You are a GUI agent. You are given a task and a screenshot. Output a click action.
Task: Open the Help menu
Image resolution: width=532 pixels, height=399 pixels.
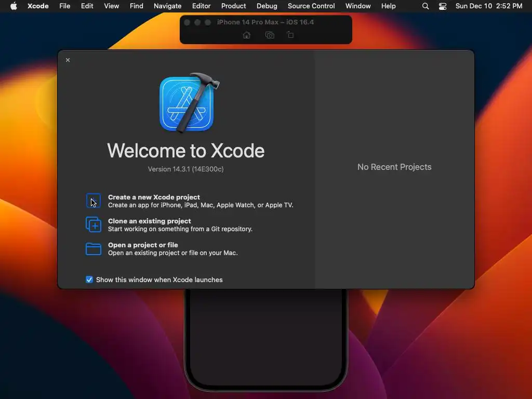pyautogui.click(x=389, y=6)
